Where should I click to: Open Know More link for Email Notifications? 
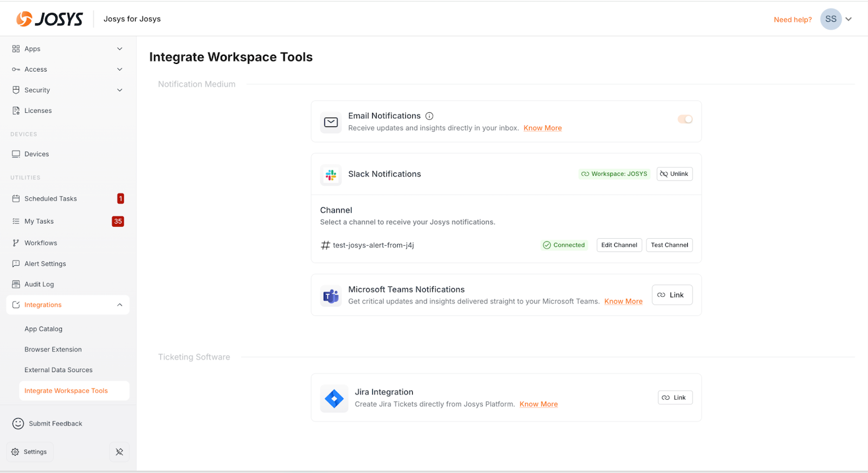pyautogui.click(x=542, y=128)
